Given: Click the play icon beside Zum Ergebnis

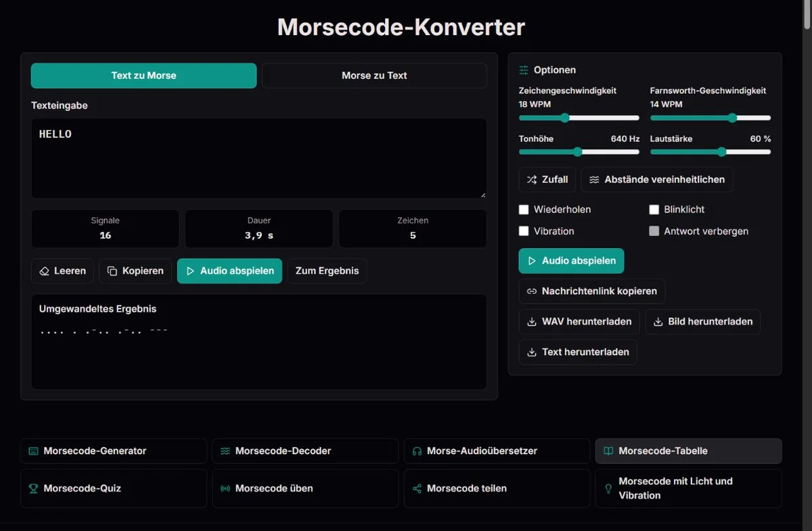Looking at the screenshot, I should click(190, 271).
